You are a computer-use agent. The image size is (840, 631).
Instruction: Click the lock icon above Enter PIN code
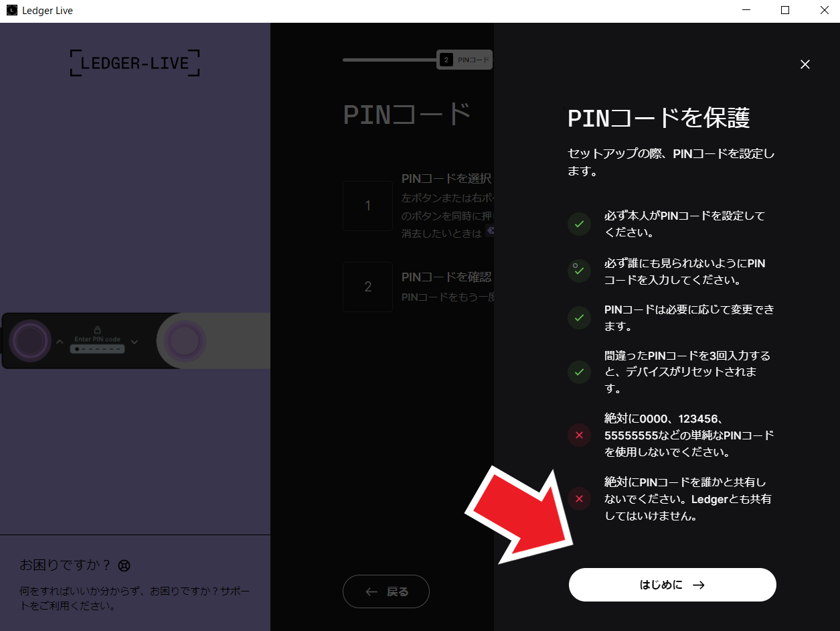click(x=97, y=330)
